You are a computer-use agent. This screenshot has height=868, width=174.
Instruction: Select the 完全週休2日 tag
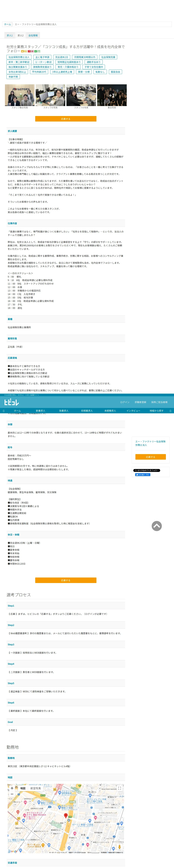point(61,57)
